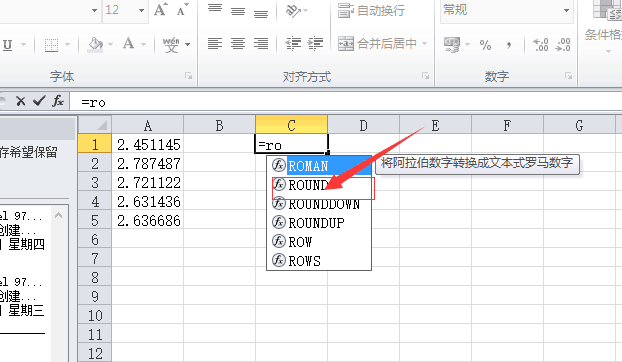Cancel the formula entry with X

pyautogui.click(x=21, y=102)
